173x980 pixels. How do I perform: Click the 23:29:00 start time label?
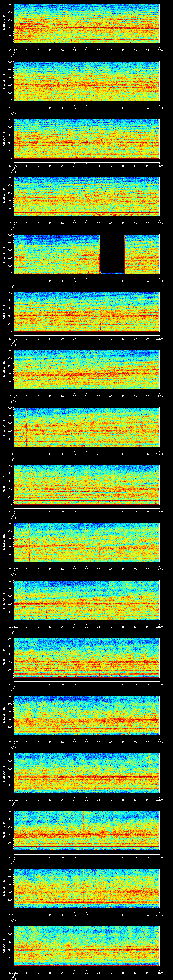click(x=13, y=915)
